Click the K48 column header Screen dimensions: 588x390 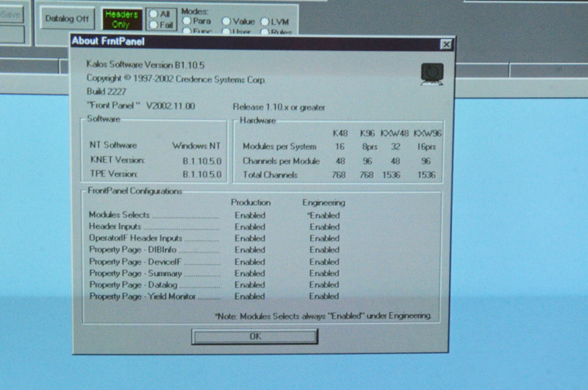[x=340, y=133]
